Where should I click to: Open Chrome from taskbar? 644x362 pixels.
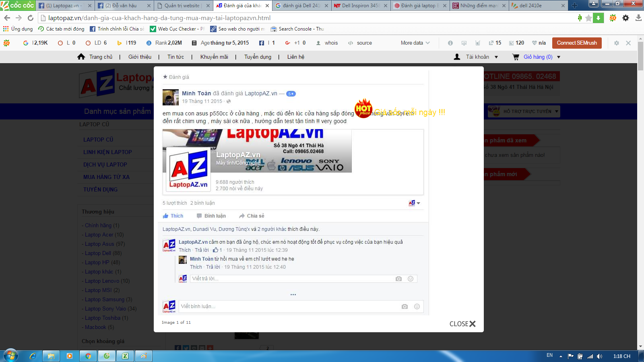[x=88, y=356]
